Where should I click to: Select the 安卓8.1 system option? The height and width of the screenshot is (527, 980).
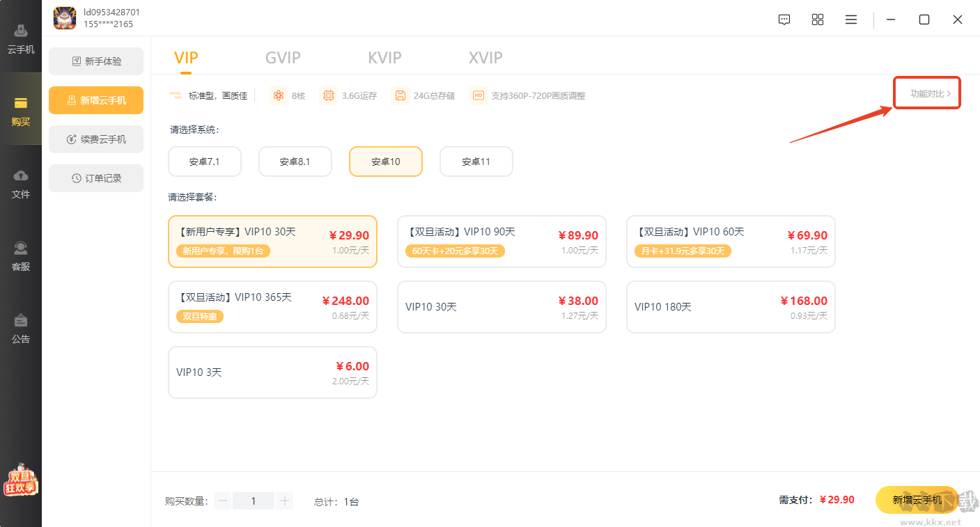coord(295,162)
